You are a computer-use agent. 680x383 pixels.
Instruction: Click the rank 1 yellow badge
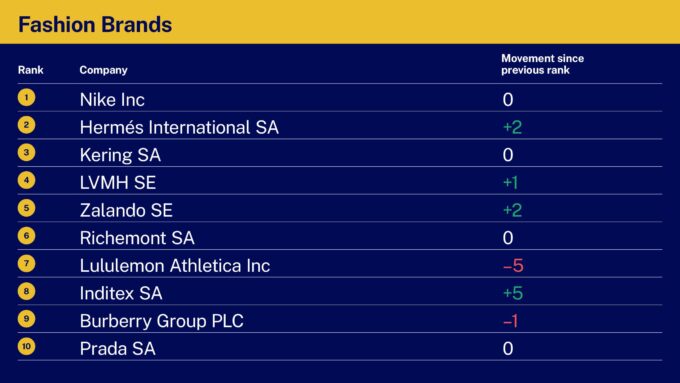coord(26,97)
